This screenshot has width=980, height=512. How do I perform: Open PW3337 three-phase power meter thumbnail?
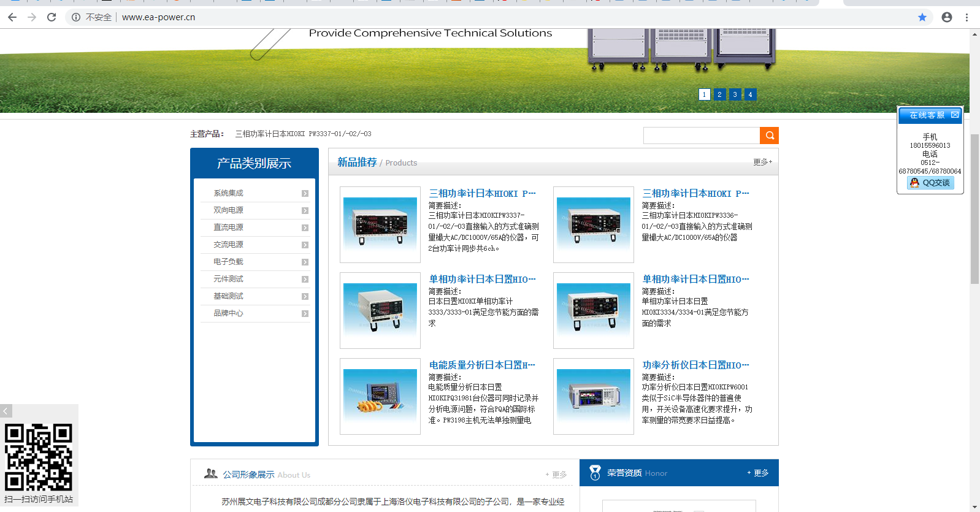(380, 225)
